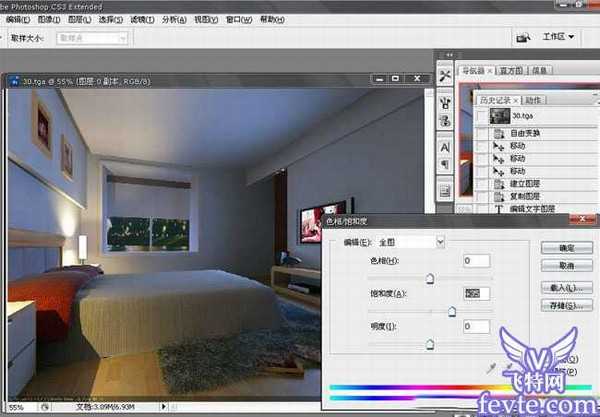
Task: Open the tool presets panel icon
Action: coord(445,76)
